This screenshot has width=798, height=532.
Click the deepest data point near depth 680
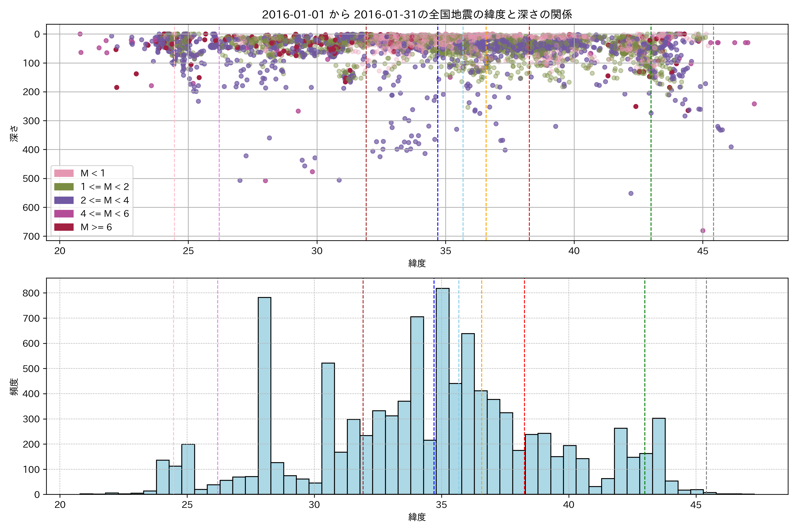tap(703, 231)
